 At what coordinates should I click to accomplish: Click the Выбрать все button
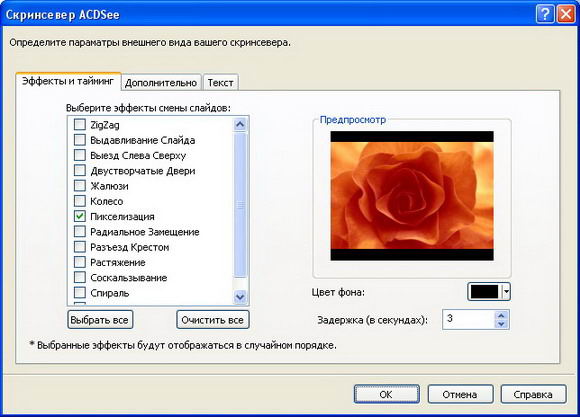[100, 320]
